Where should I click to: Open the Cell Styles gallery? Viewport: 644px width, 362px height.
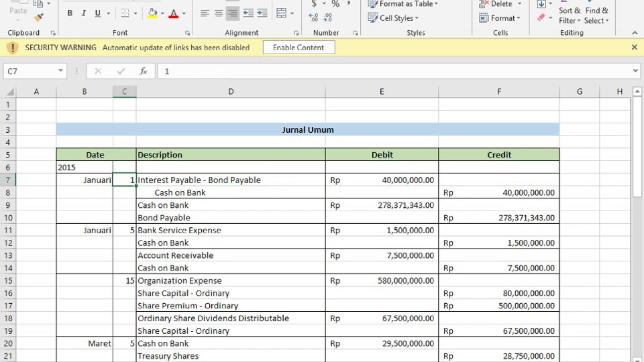pyautogui.click(x=393, y=18)
